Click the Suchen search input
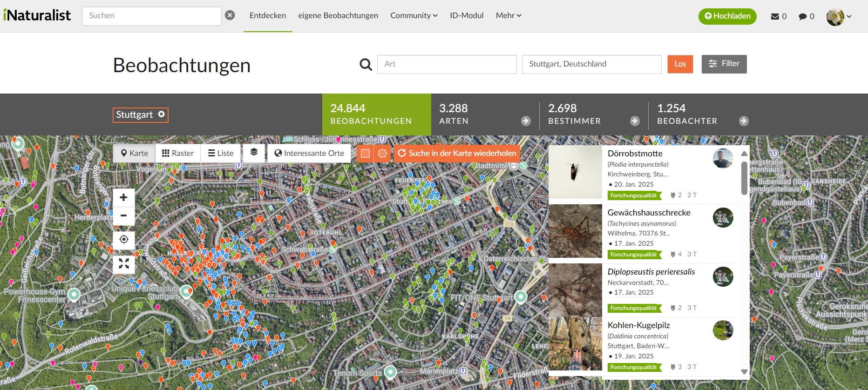The width and height of the screenshot is (868, 390). [x=152, y=16]
